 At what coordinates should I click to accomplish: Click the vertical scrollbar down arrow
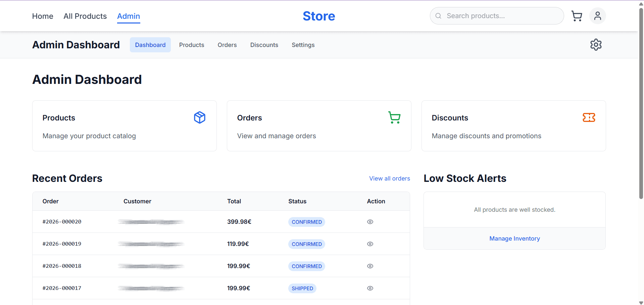pyautogui.click(x=640, y=301)
